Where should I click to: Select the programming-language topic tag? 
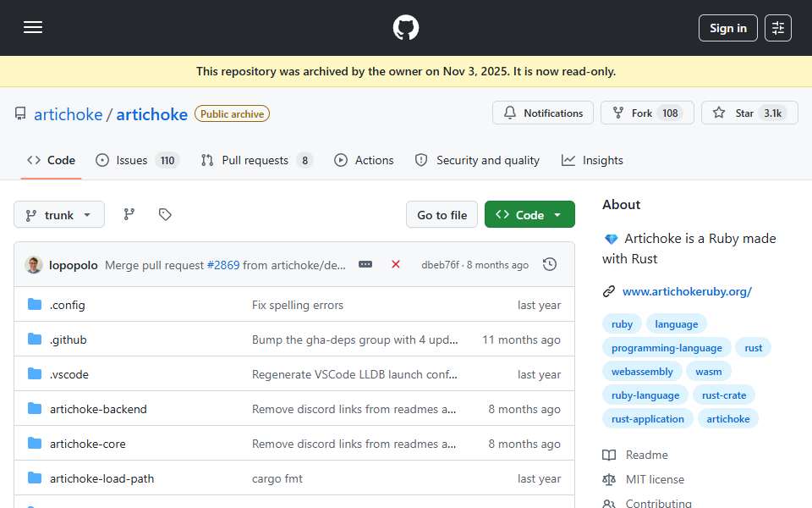point(667,348)
